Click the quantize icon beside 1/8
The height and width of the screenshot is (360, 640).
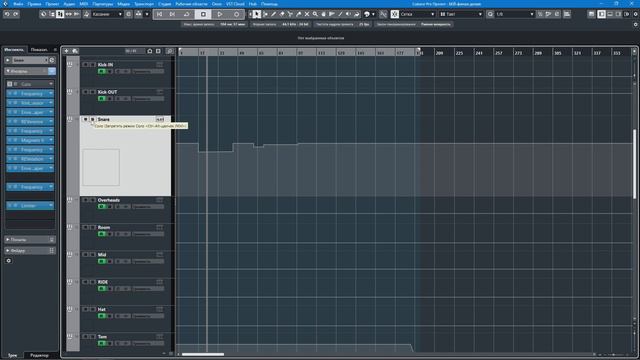(x=490, y=14)
